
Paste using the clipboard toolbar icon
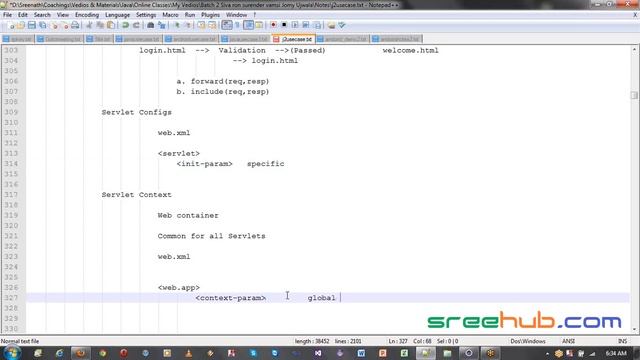tap(111, 25)
